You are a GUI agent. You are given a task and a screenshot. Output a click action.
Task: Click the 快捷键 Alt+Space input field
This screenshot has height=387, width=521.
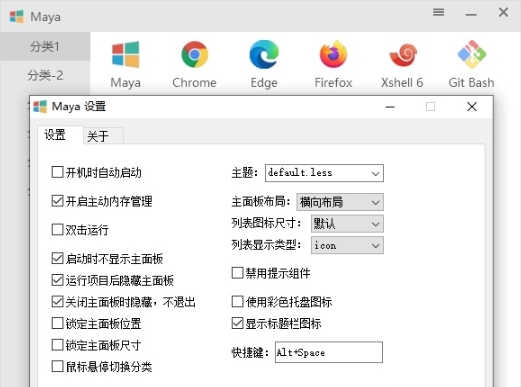pos(329,352)
